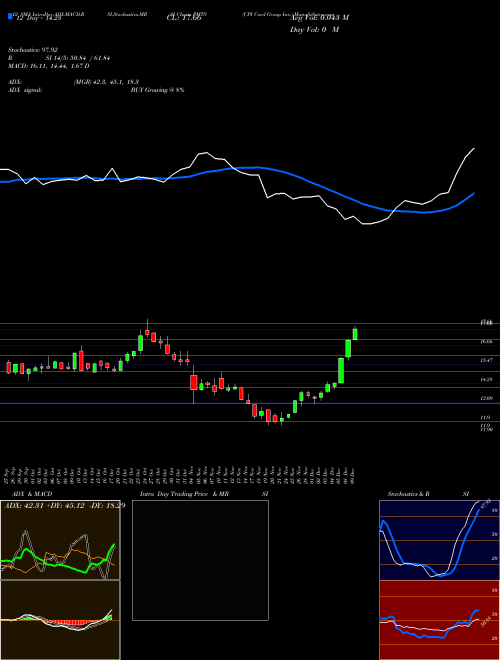Click the ADX indicator chart panel
The width and height of the screenshot is (500, 660).
[x=60, y=540]
